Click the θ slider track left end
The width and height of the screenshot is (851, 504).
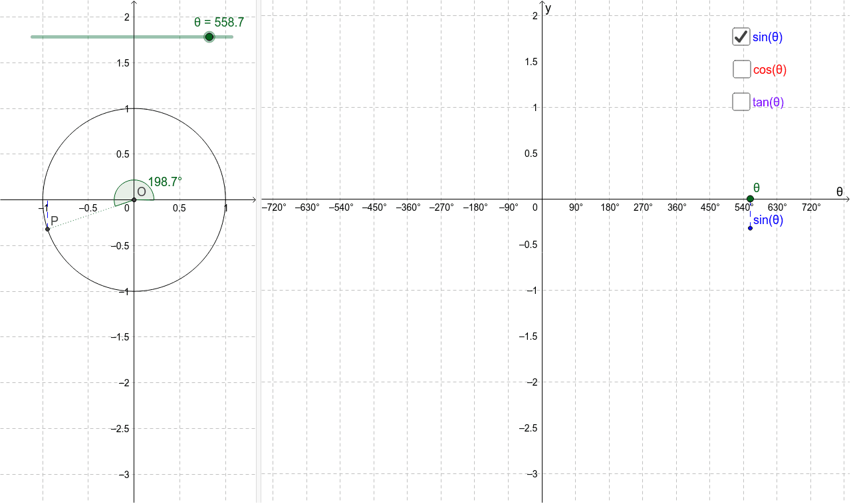point(33,37)
